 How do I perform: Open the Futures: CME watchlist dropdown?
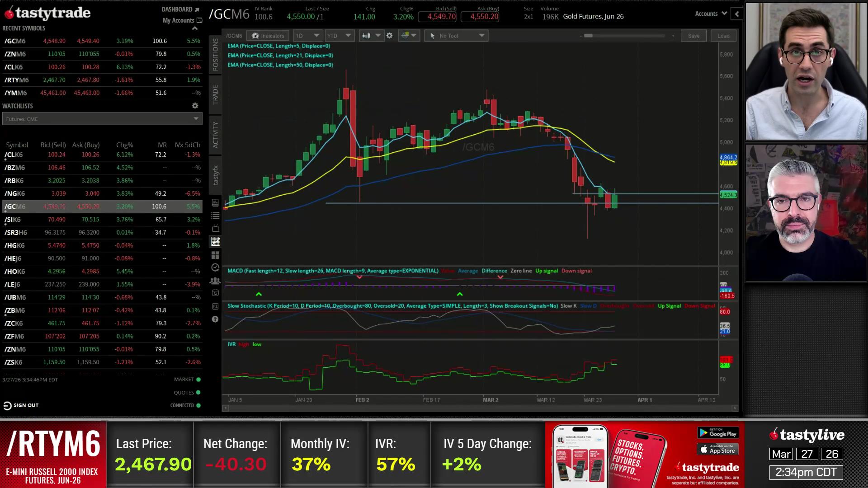click(x=102, y=119)
